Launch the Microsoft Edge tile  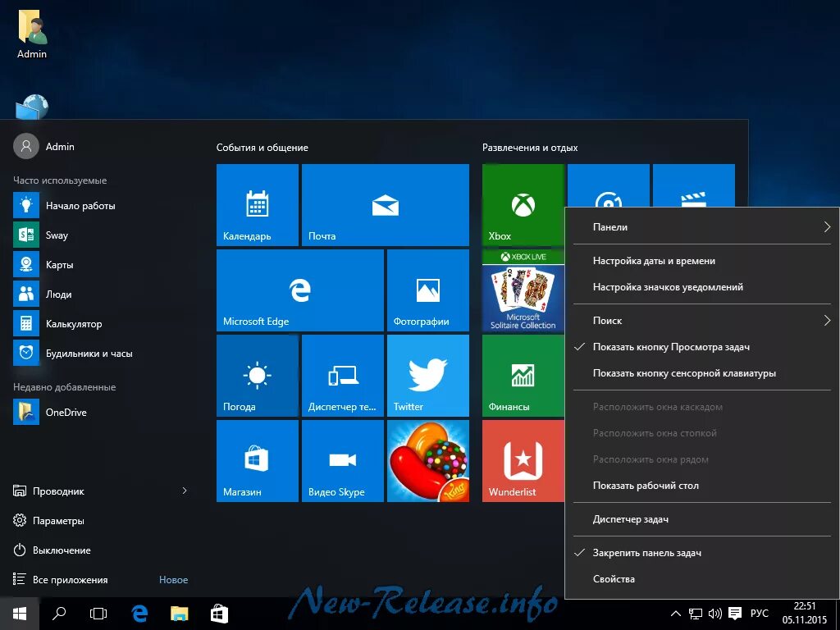(300, 290)
